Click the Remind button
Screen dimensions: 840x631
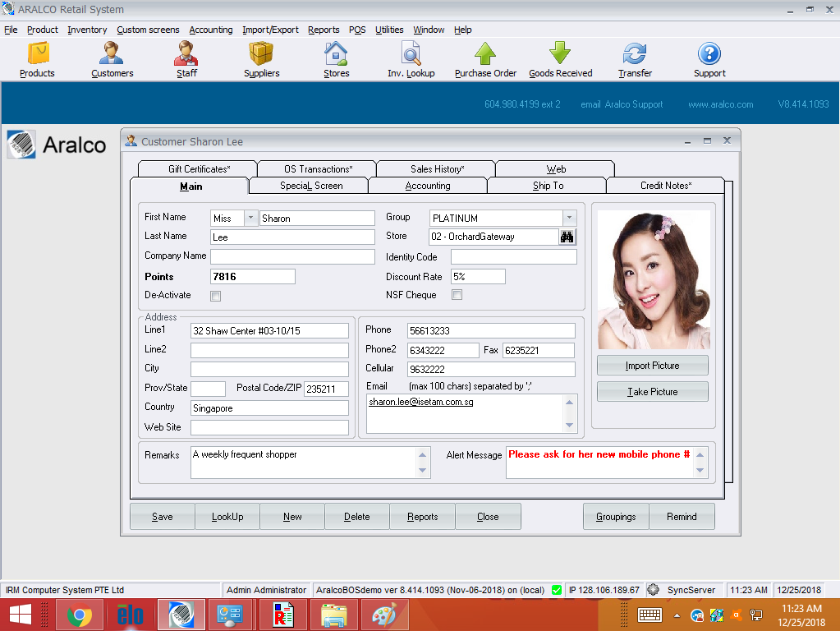(x=682, y=516)
